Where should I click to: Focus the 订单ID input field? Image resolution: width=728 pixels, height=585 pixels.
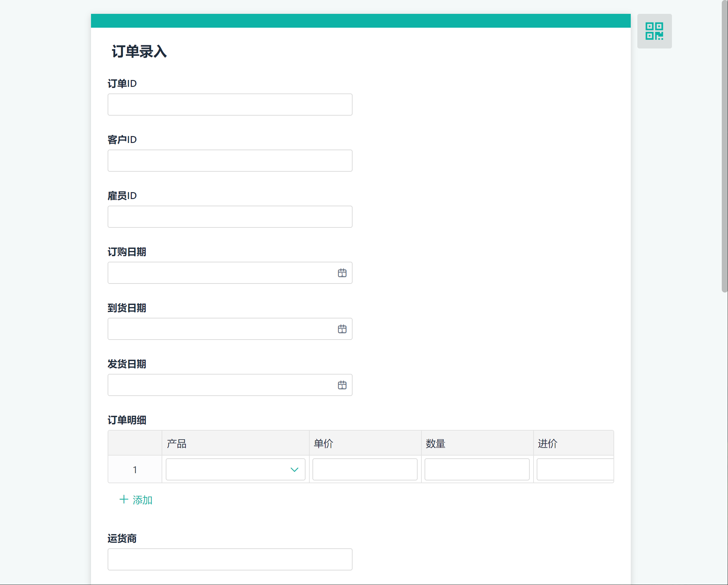230,105
